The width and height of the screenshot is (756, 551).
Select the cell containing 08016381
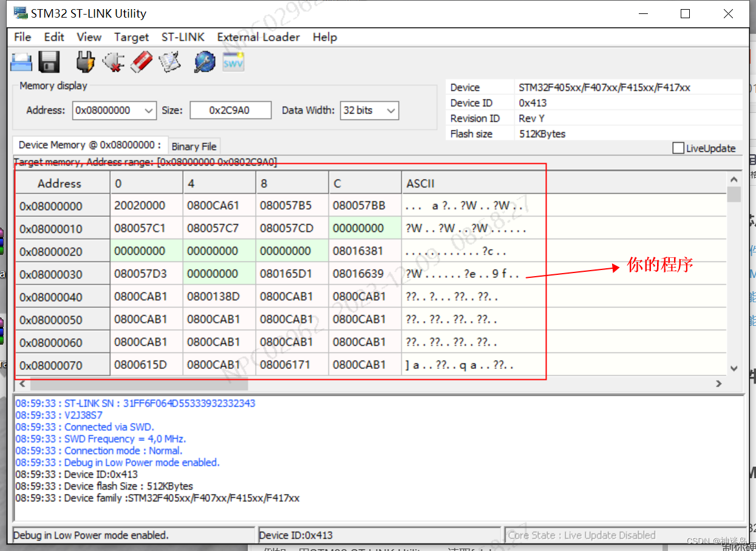click(365, 251)
